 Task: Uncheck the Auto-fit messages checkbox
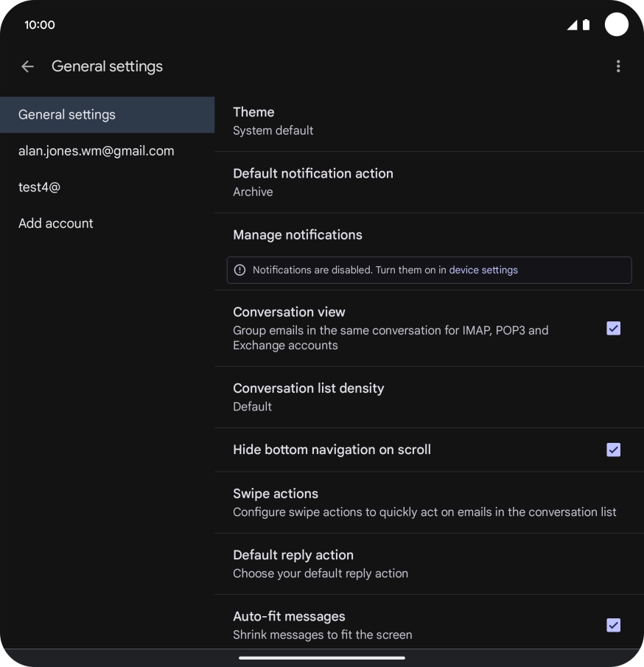coord(613,625)
